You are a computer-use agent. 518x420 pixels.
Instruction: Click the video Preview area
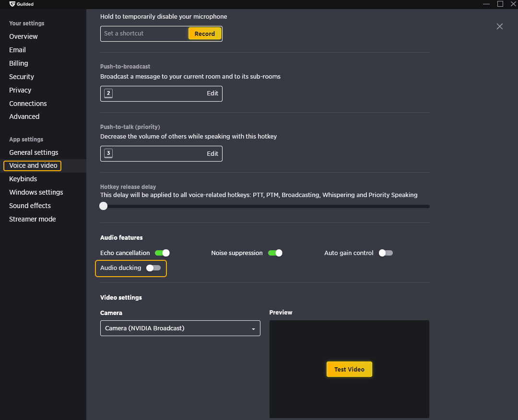click(x=349, y=369)
